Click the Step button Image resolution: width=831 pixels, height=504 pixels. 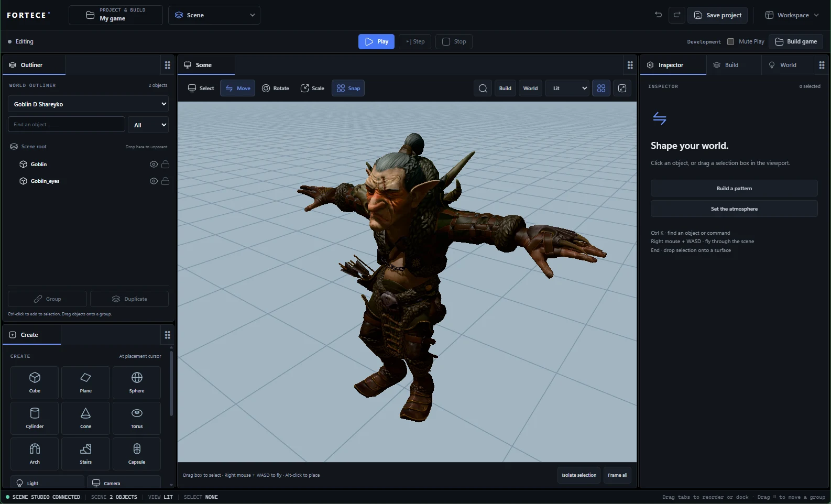click(x=415, y=41)
